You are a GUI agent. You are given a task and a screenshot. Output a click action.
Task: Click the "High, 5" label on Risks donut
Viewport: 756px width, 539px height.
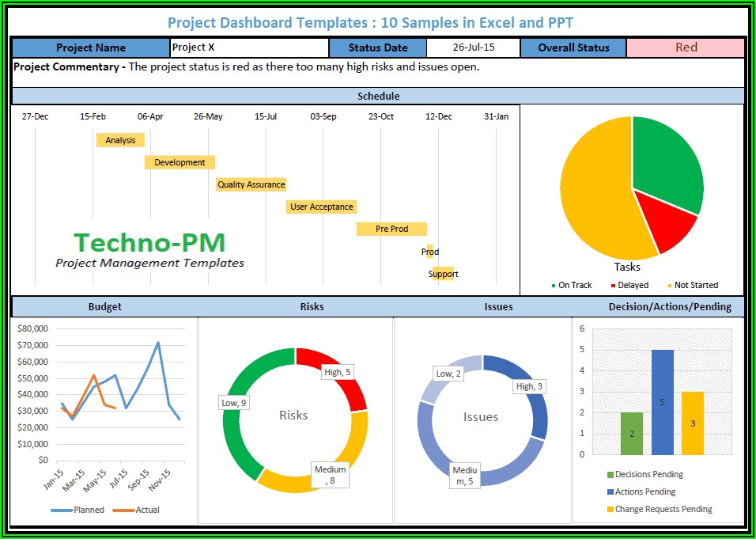(337, 371)
